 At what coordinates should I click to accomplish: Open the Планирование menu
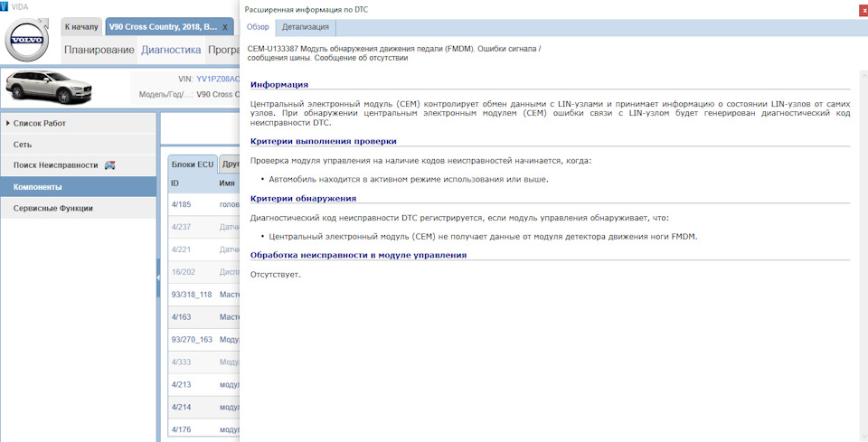pyautogui.click(x=99, y=50)
